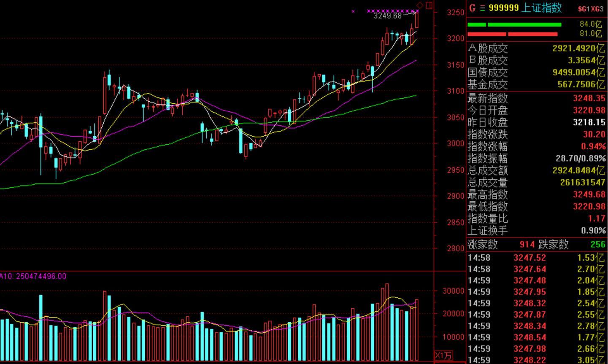608x364 pixels.
Task: Click the 指数量比 value 1.17
Action: (x=597, y=218)
